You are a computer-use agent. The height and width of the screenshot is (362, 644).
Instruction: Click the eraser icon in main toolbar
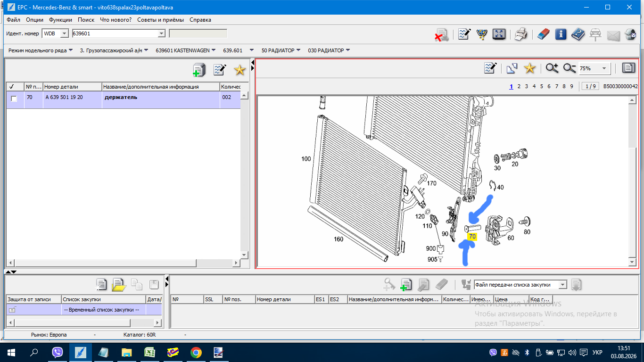coord(544,34)
